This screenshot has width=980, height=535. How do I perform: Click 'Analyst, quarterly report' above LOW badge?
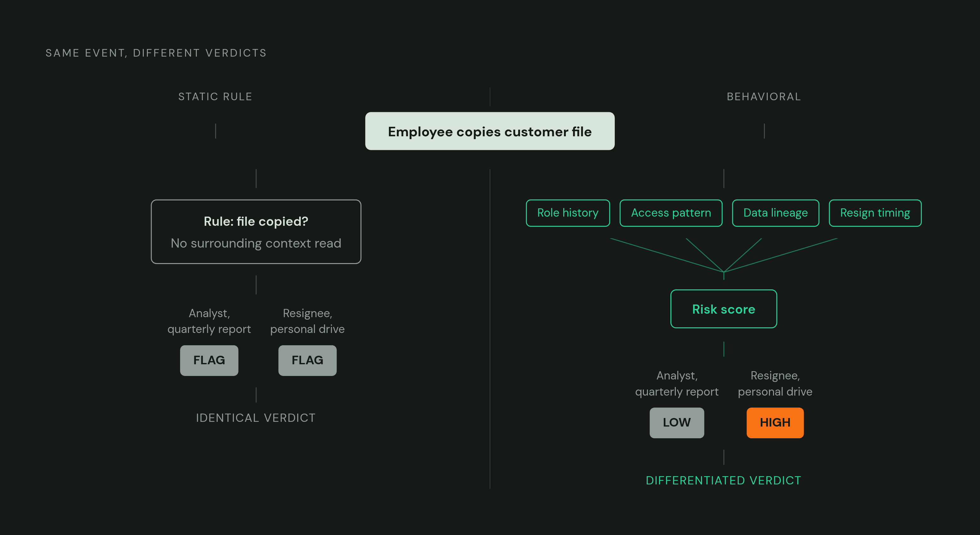[677, 384]
